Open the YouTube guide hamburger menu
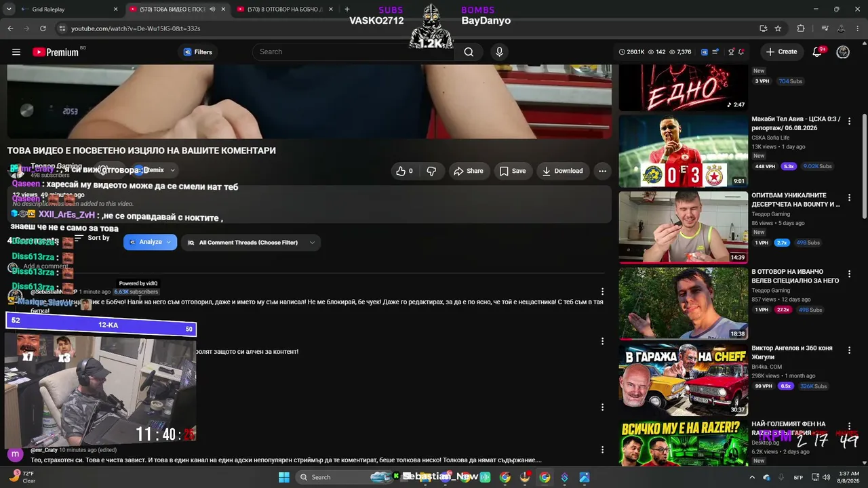Viewport: 868px width, 488px height. pos(16,52)
